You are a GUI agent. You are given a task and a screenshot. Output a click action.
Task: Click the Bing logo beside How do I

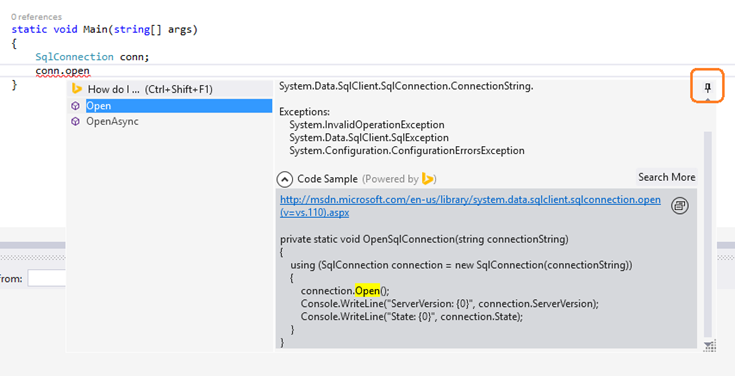[x=77, y=89]
